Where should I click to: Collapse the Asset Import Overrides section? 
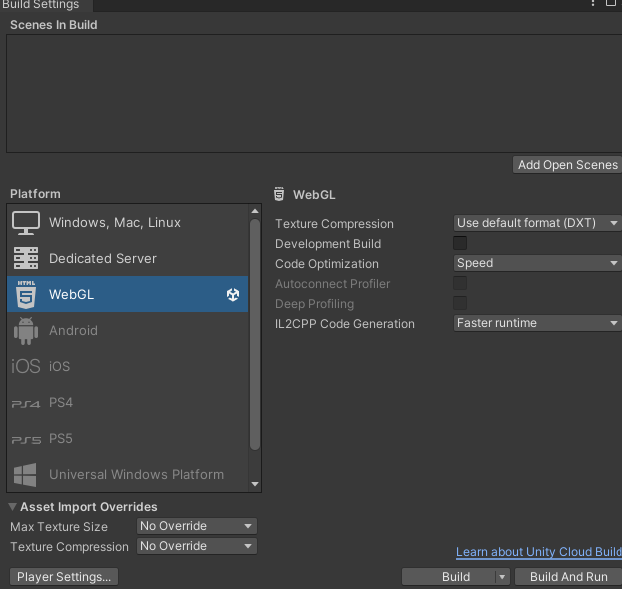pyautogui.click(x=13, y=507)
